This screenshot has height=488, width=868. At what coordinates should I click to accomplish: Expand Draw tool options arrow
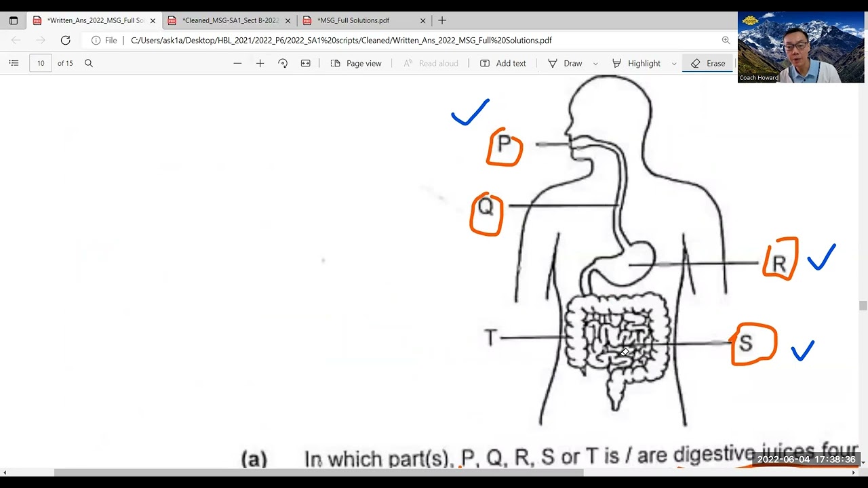(595, 63)
